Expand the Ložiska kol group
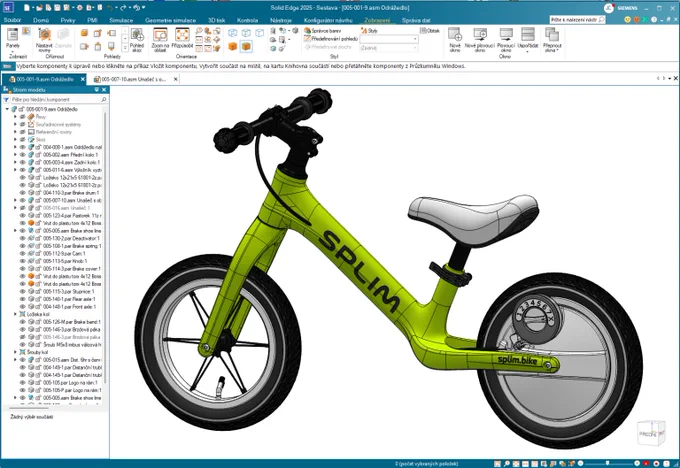 coord(15,314)
